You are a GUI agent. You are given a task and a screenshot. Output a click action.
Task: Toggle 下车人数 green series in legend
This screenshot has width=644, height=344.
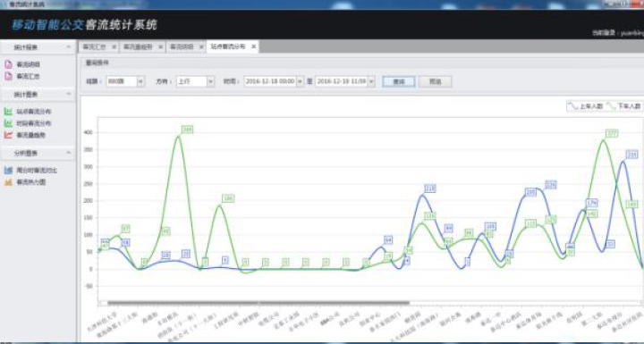point(623,106)
